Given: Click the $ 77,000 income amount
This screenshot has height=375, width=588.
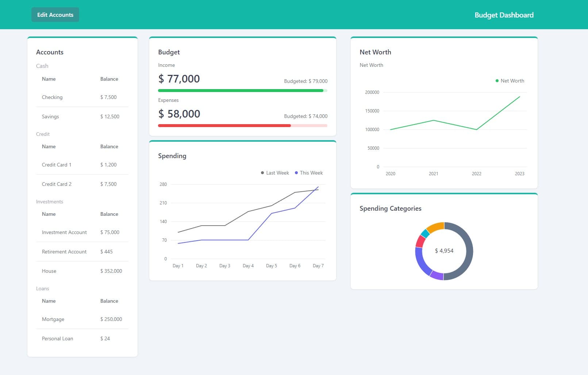Looking at the screenshot, I should 179,79.
